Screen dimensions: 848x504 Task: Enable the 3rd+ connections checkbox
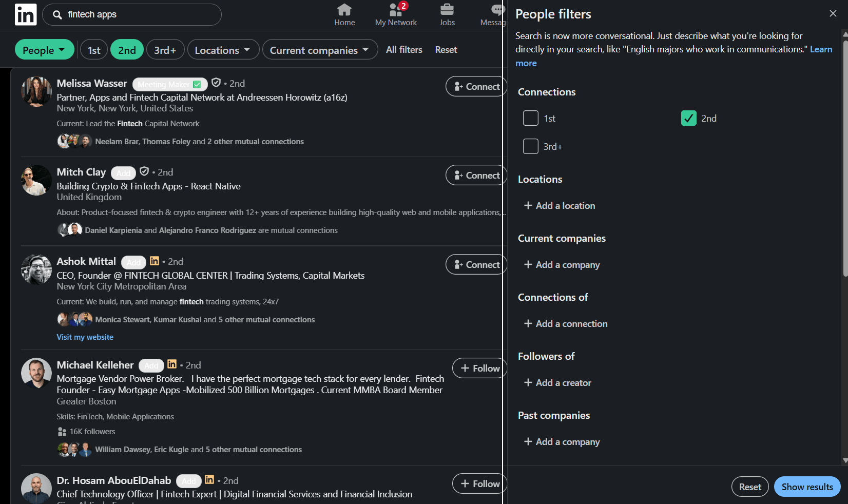[530, 146]
